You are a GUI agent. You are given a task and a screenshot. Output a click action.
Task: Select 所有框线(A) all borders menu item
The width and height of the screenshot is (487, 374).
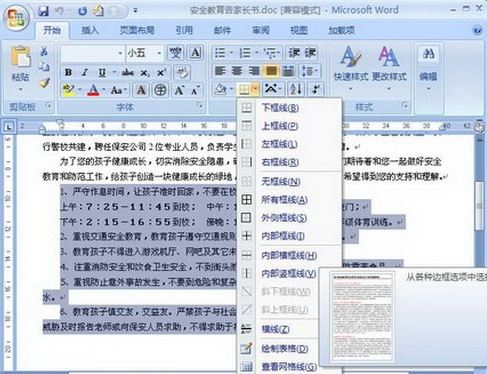point(289,200)
